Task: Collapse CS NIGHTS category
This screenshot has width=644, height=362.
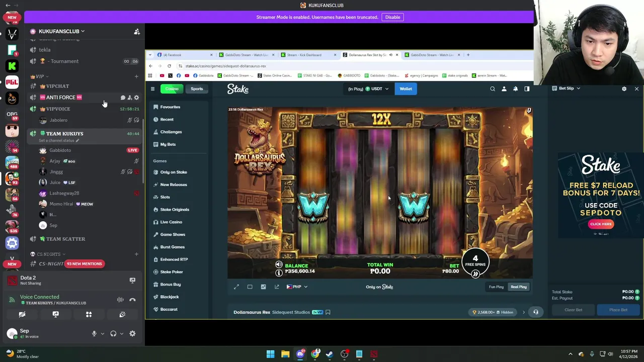Action: (x=48, y=254)
